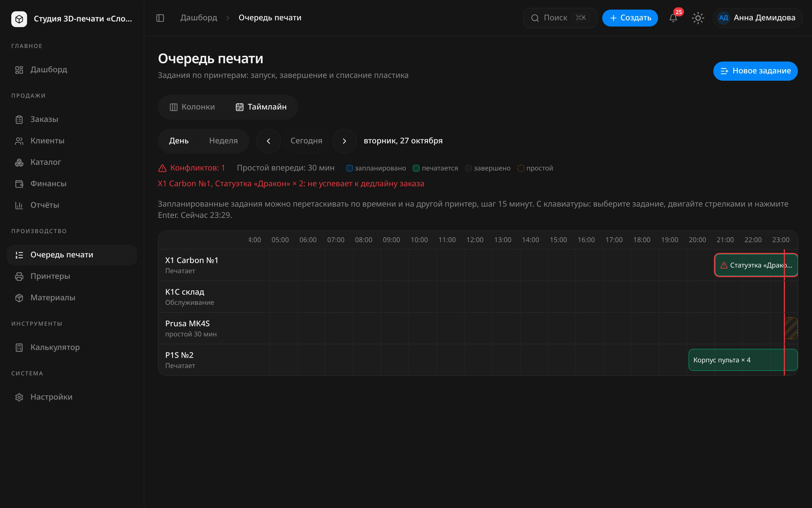Screen dimensions: 812x508
Task: Select the Корпус пульта × 4 job
Action: 743,360
